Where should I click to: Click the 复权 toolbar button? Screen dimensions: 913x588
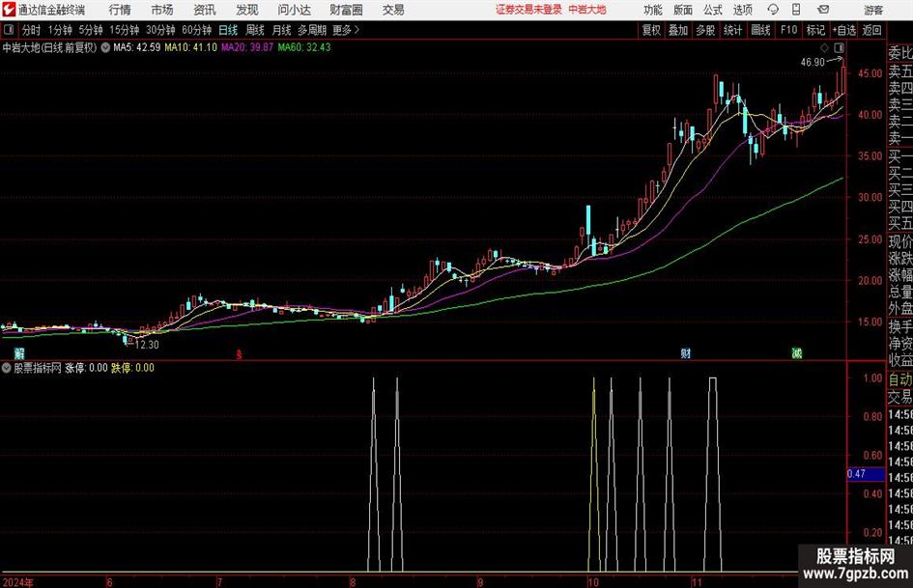click(x=651, y=30)
